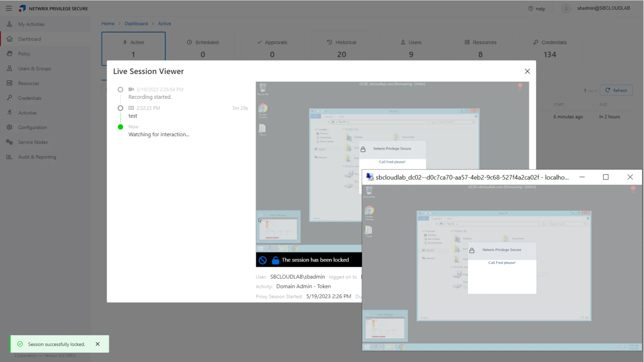Select the Recording started timeline marker
The image size is (644, 362).
(x=120, y=89)
